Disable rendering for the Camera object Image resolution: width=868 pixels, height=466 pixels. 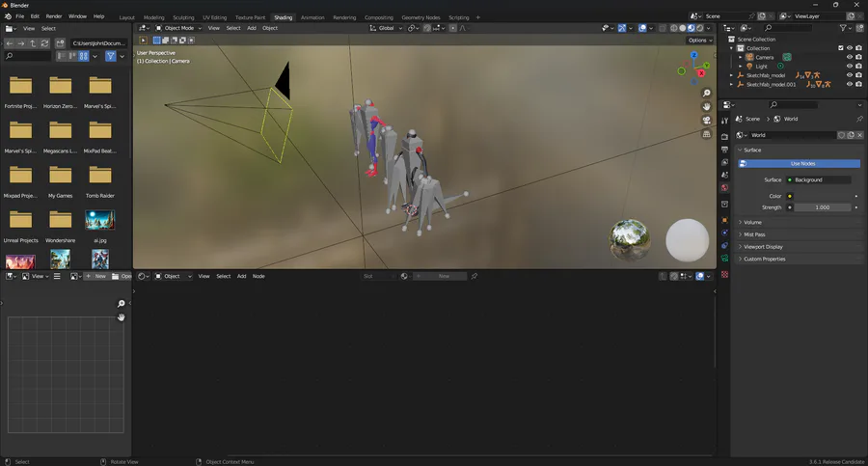[858, 57]
